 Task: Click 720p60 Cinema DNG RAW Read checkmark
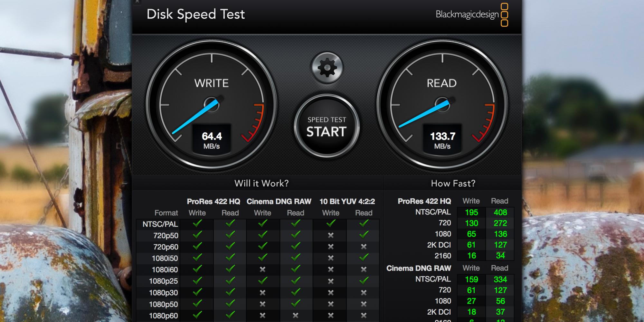click(x=296, y=246)
